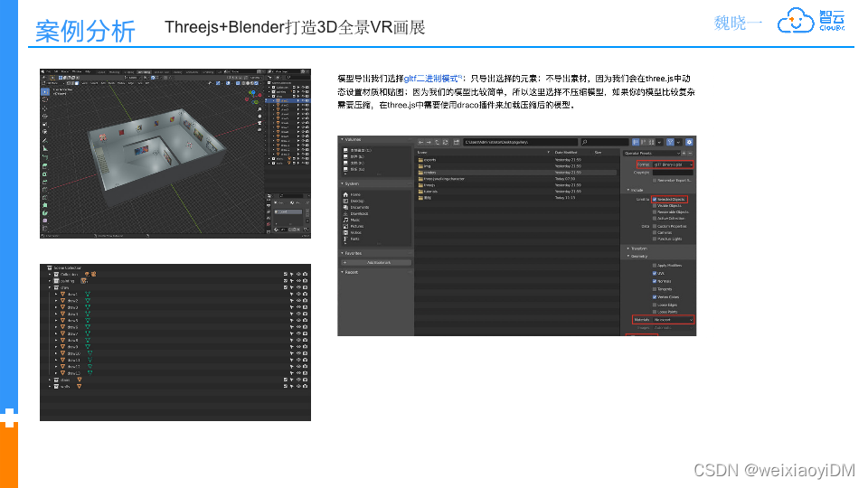Uncheck Vertex Colors export option
This screenshot has height=488, width=868.
tap(655, 297)
